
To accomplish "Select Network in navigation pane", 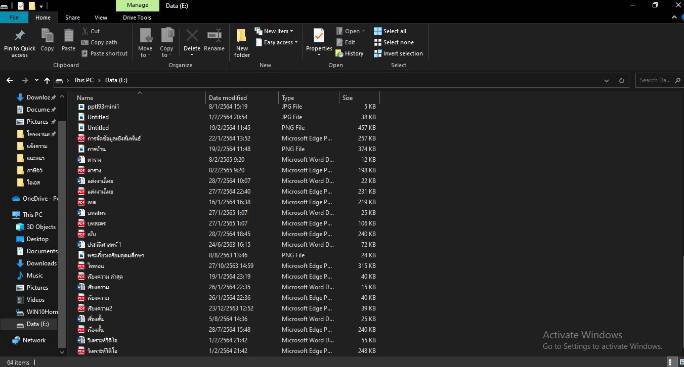I will click(x=29, y=340).
